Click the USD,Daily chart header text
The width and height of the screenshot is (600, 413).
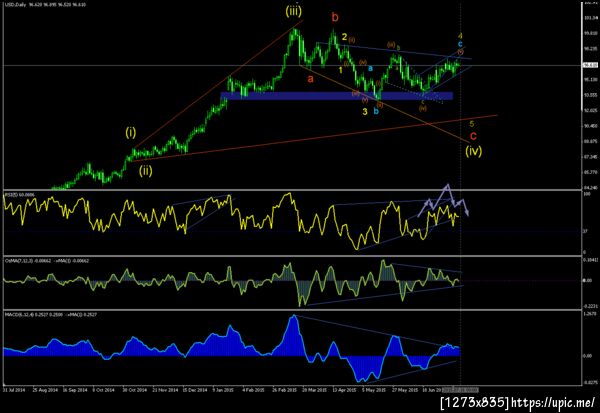tap(45, 5)
